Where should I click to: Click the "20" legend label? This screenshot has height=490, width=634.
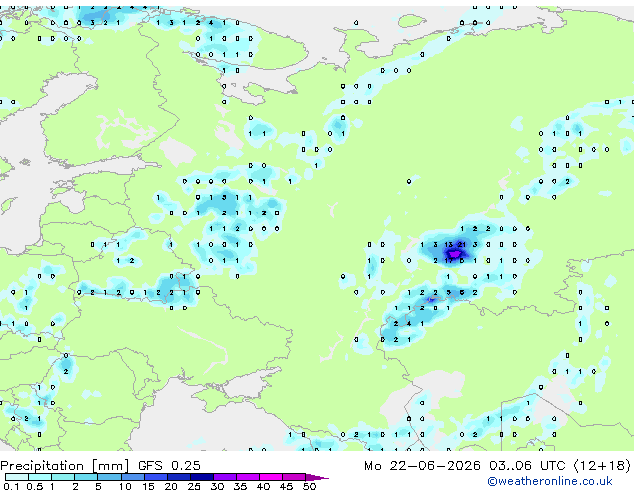tap(171, 486)
